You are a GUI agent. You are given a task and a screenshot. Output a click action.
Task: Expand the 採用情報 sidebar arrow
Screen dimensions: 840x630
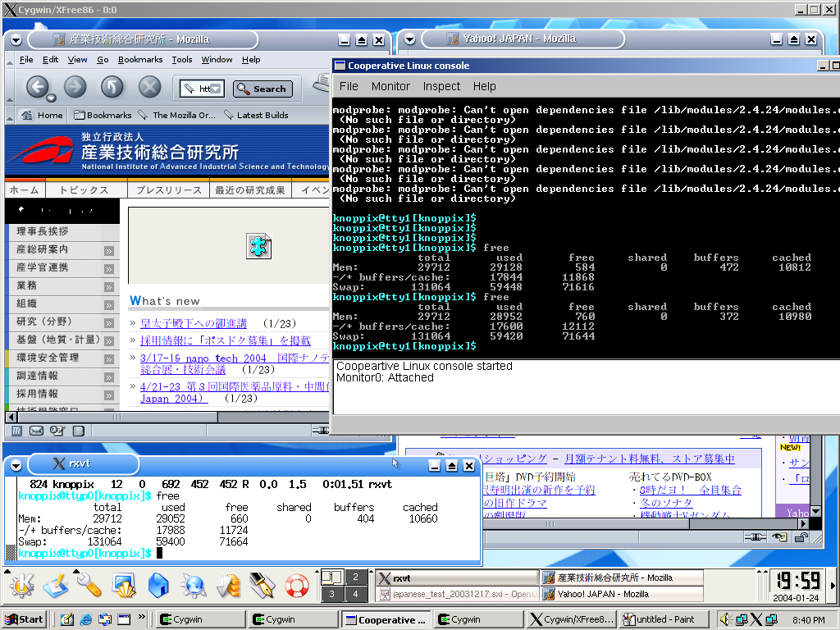pos(109,395)
